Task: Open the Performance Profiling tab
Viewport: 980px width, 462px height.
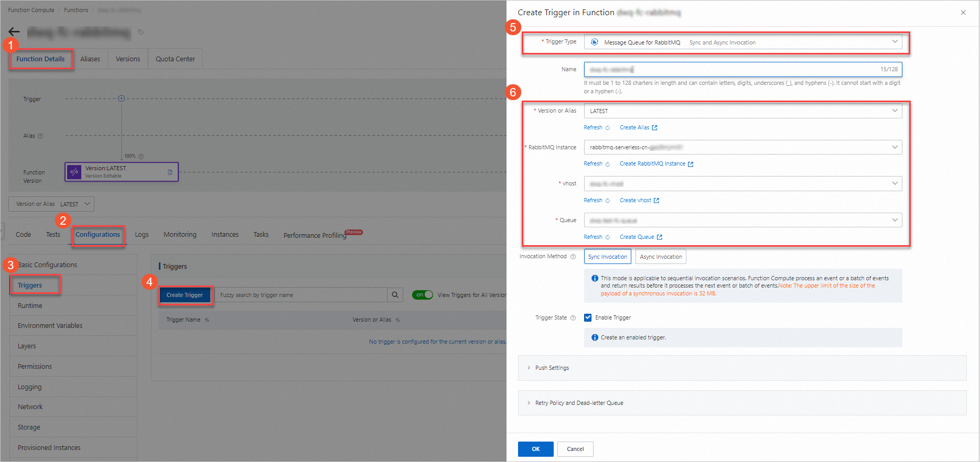Action: [315, 236]
